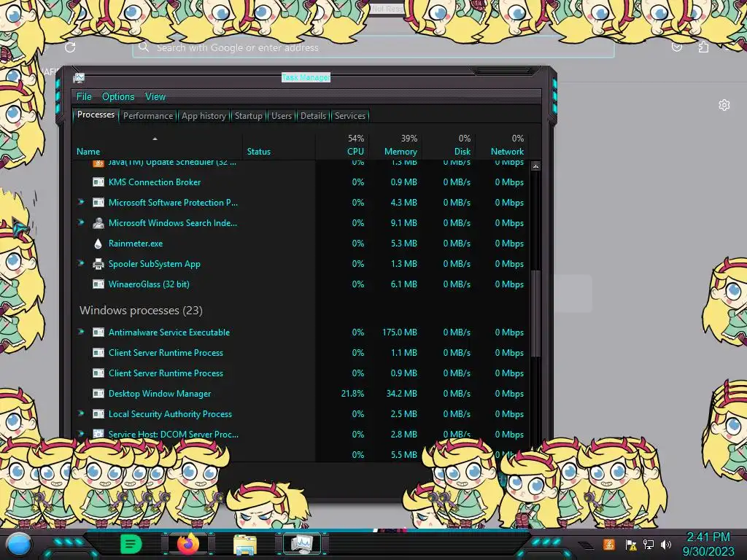Select the Rainmeter.exe process name
The image size is (747, 560).
135,244
